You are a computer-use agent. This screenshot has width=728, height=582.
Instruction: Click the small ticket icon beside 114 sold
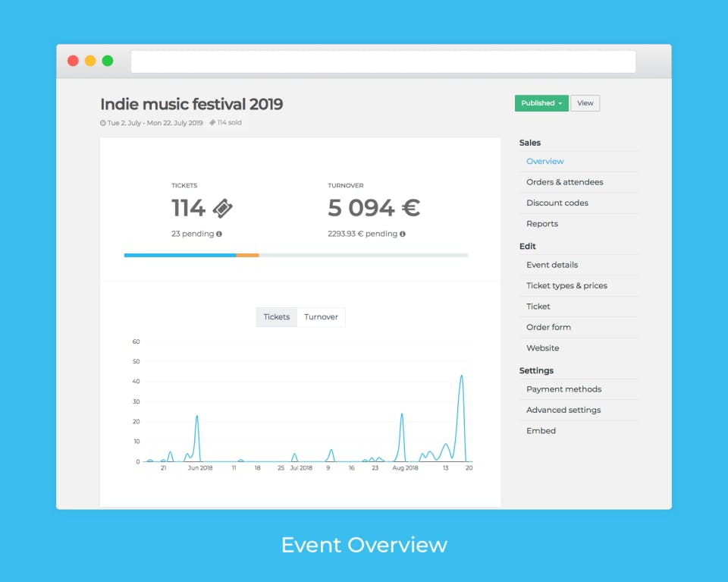(x=212, y=123)
